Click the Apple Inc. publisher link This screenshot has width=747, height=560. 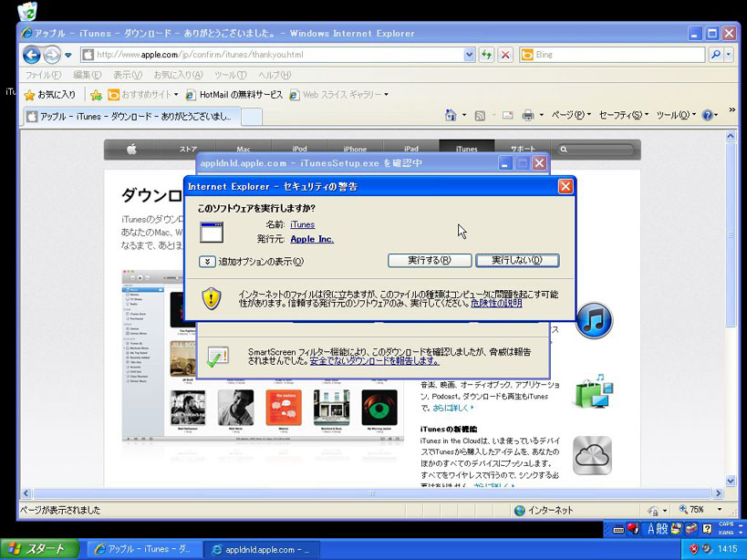[x=312, y=239]
